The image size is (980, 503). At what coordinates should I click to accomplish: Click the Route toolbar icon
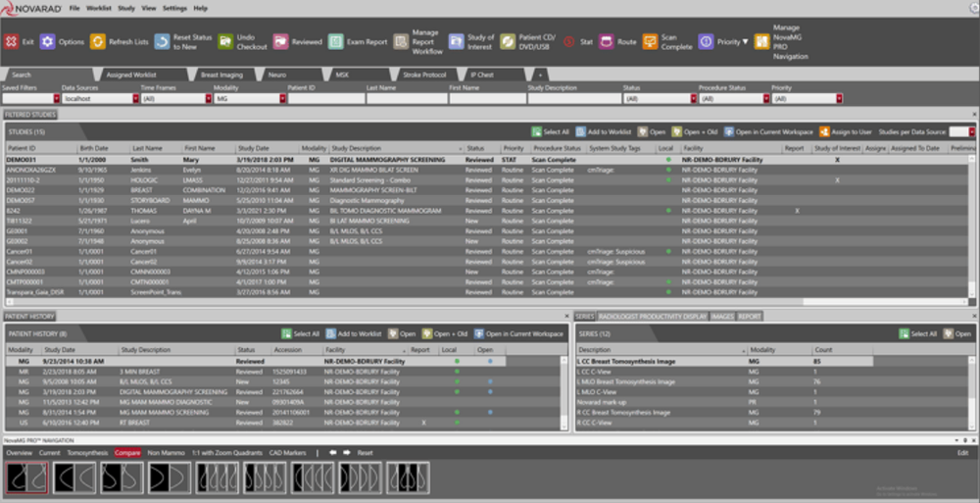(x=606, y=42)
